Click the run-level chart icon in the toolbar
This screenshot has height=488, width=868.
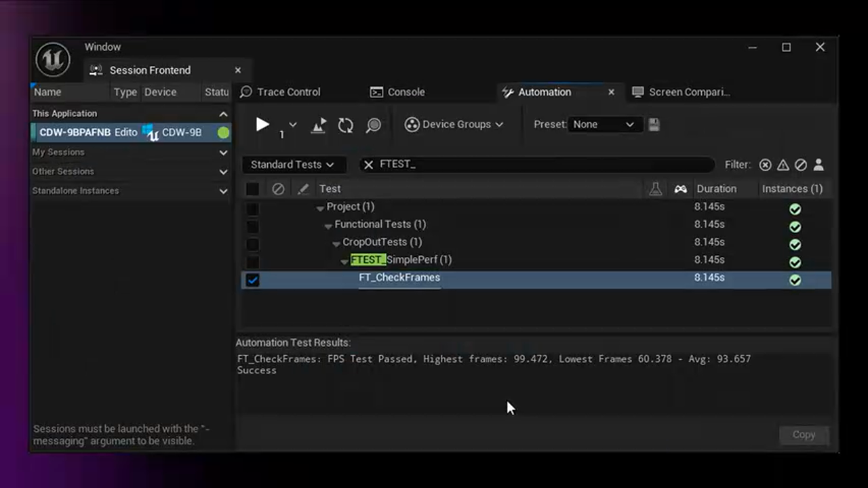(319, 125)
